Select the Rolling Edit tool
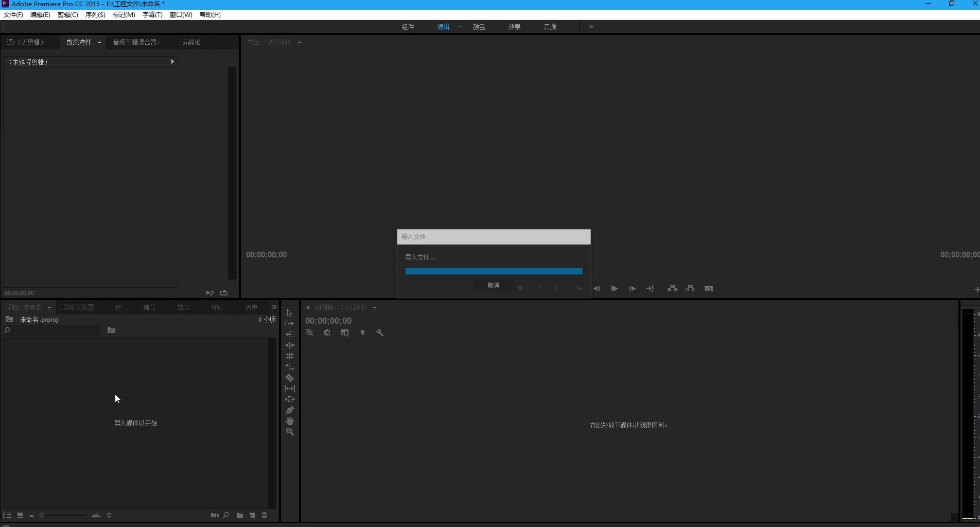The width and height of the screenshot is (980, 527). click(290, 356)
